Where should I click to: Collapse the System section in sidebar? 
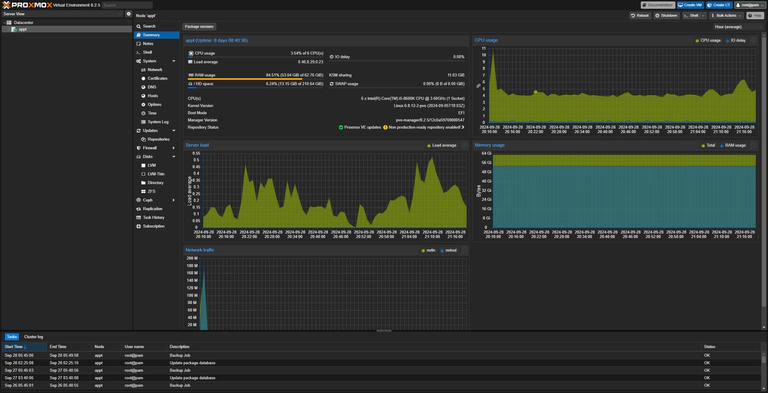click(x=173, y=61)
